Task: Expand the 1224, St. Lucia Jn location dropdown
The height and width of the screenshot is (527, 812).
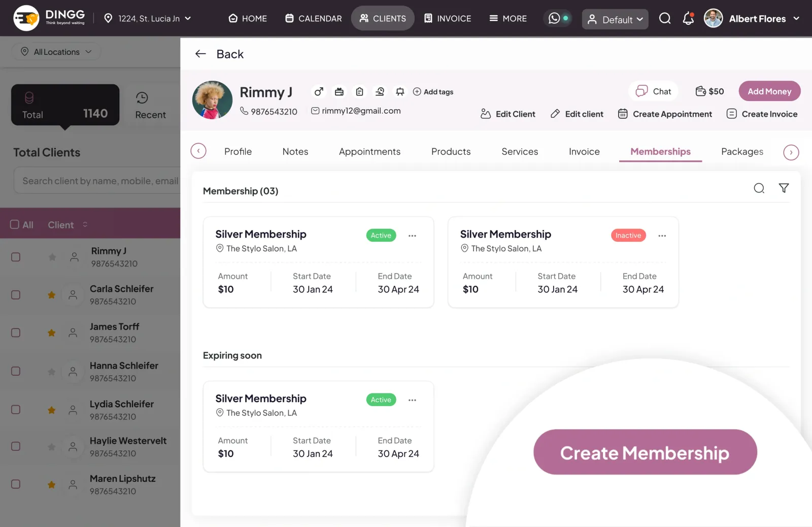Action: point(148,19)
